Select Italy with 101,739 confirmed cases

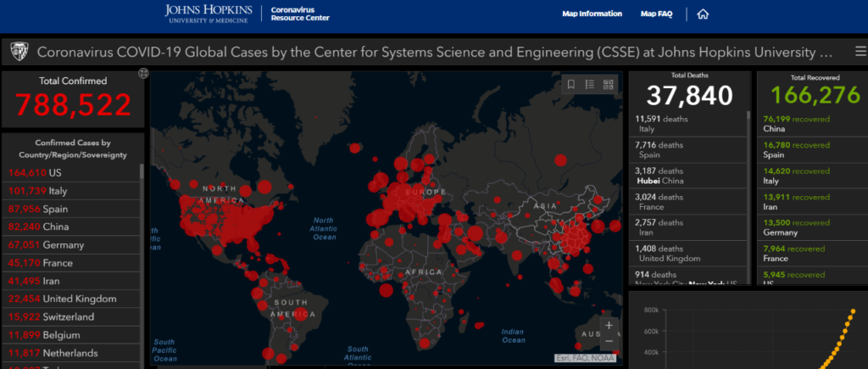(x=71, y=191)
